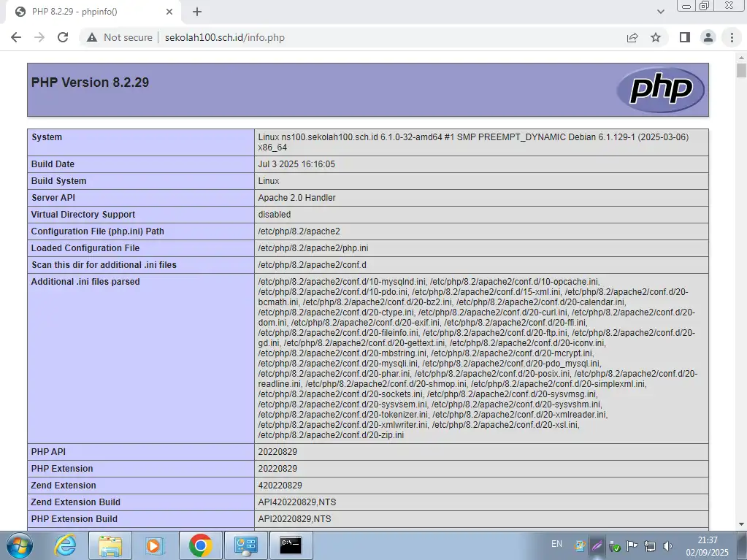Close the phpinfo() tab
Screen dimensions: 747x560
pyautogui.click(x=169, y=12)
